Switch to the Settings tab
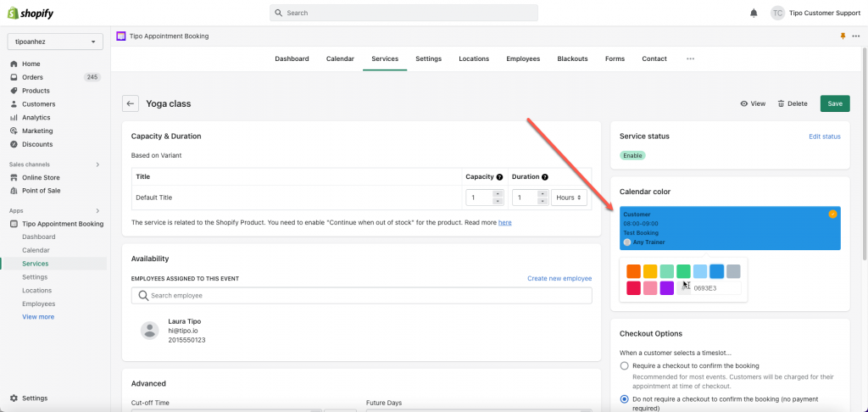Screen dimensions: 868x412 click(x=428, y=58)
